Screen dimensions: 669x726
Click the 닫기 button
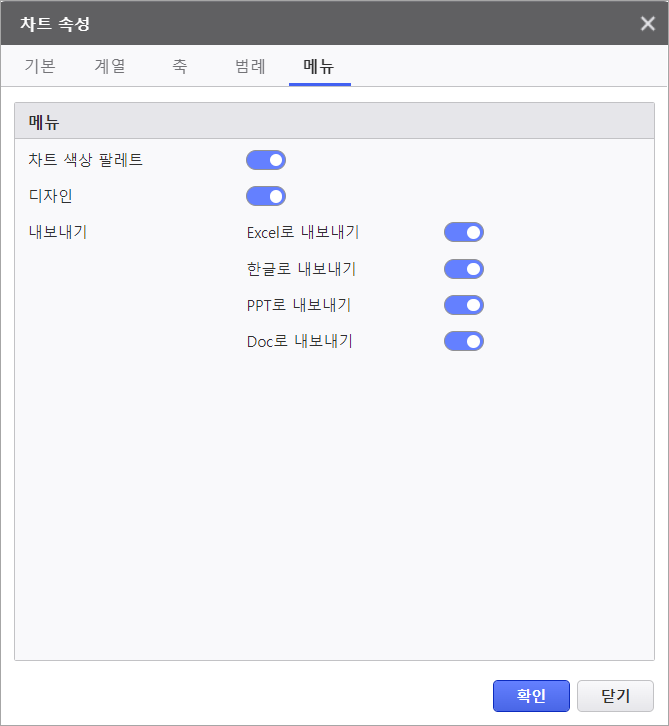(x=615, y=695)
